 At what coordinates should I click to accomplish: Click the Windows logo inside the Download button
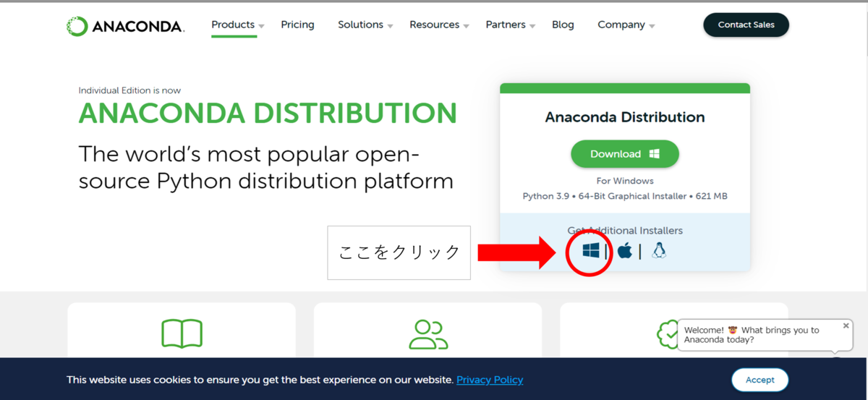655,154
